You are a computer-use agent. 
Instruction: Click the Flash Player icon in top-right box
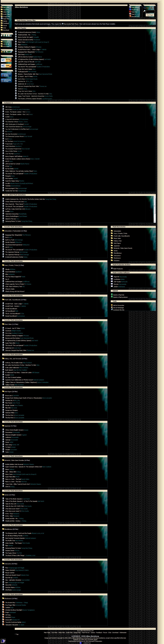pyautogui.click(x=130, y=7)
